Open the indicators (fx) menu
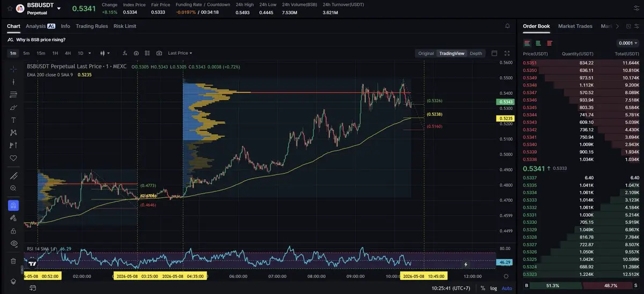The image size is (644, 294). [x=125, y=53]
